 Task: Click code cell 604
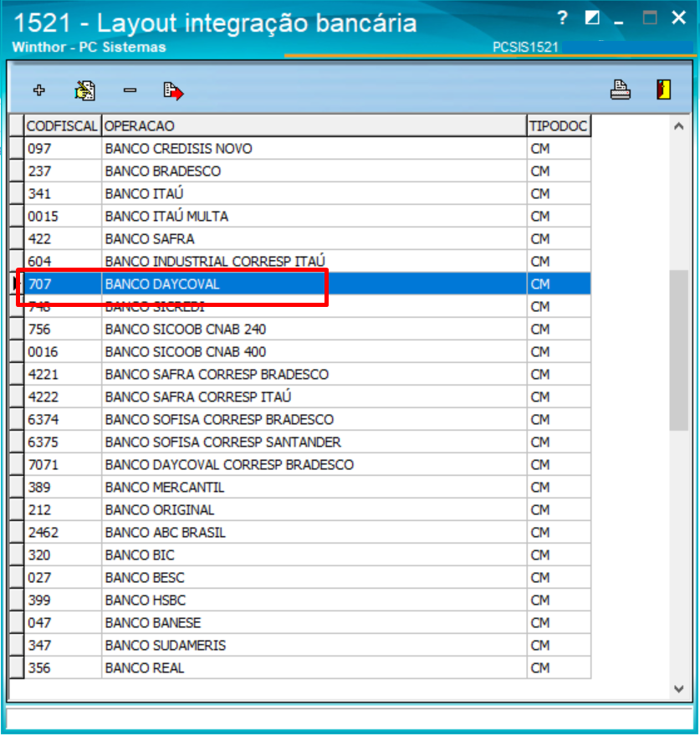click(63, 261)
